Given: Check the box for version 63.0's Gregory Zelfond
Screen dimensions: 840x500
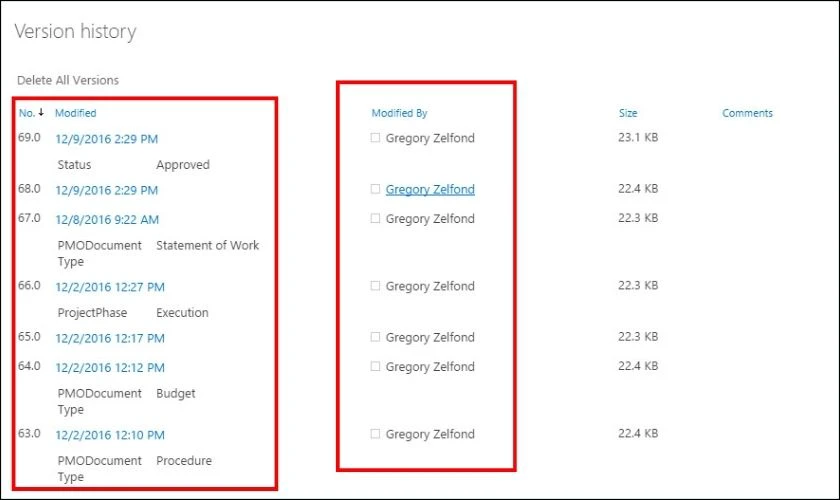Looking at the screenshot, I should (375, 434).
